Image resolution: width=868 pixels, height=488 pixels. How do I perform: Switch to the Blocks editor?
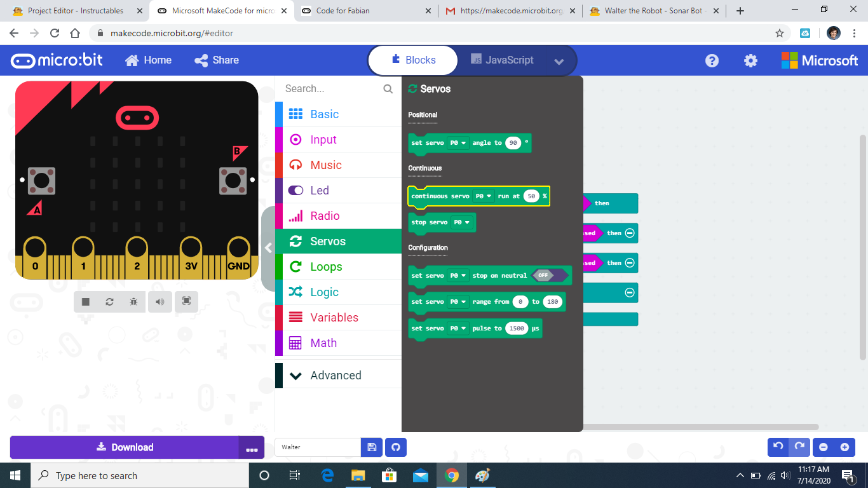click(x=413, y=60)
